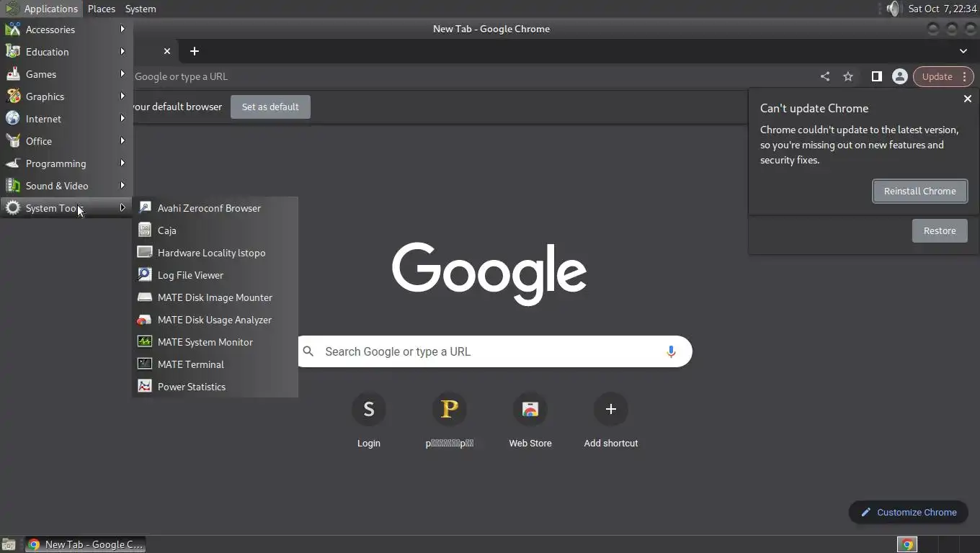Click Reinstall Chrome button
The width and height of the screenshot is (980, 553).
click(920, 191)
